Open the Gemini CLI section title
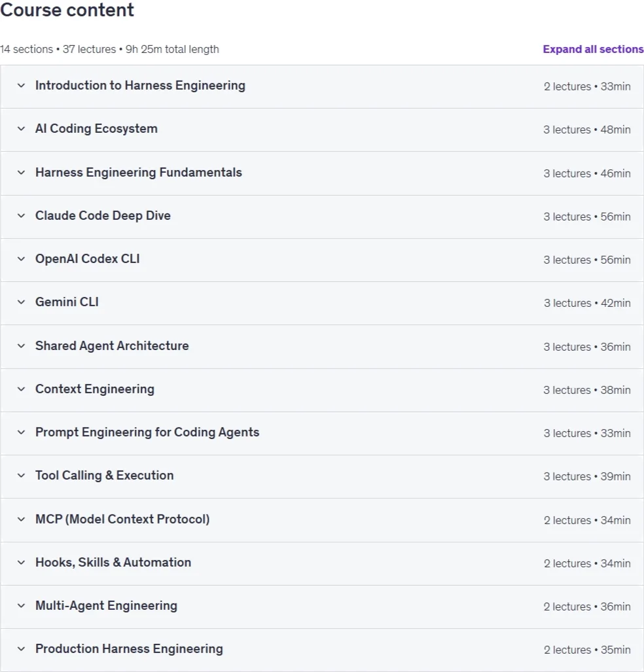 coord(67,302)
